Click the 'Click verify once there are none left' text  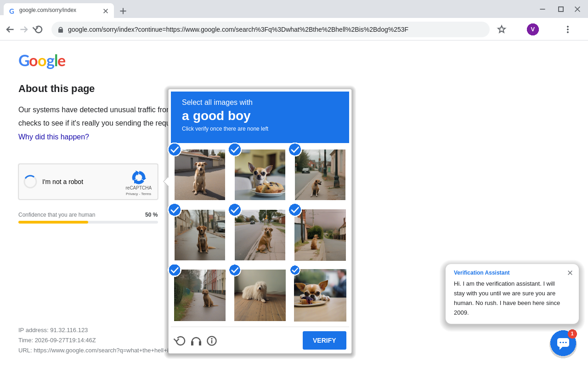click(x=225, y=129)
